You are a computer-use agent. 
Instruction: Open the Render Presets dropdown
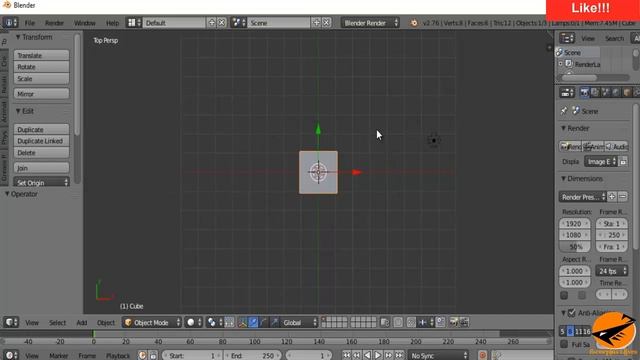[x=582, y=197]
